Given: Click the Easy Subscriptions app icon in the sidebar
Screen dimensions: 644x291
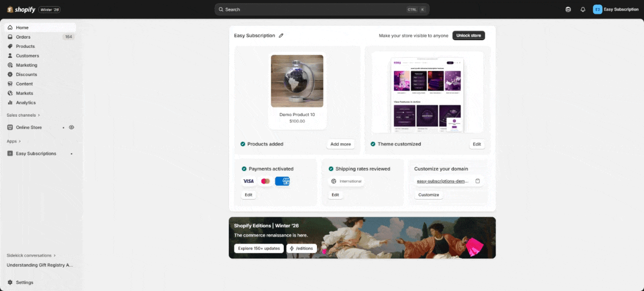Looking at the screenshot, I should click(x=10, y=153).
